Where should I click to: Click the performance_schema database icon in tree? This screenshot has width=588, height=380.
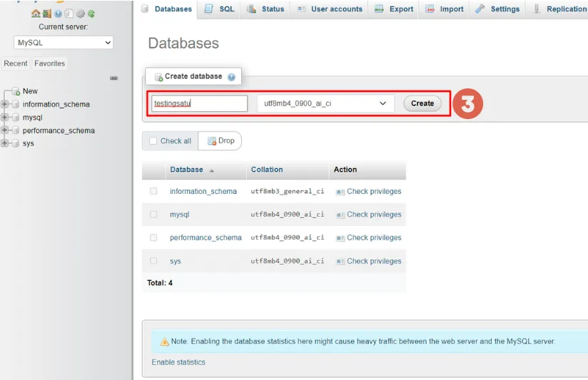pyautogui.click(x=16, y=130)
